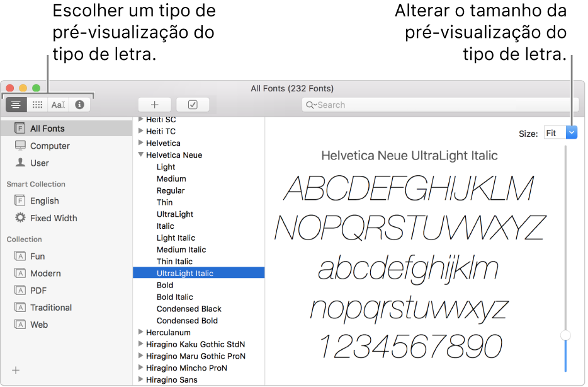Screen dimensions: 588x387
Task: Select the Repertoire grid preview icon
Action: coord(37,105)
